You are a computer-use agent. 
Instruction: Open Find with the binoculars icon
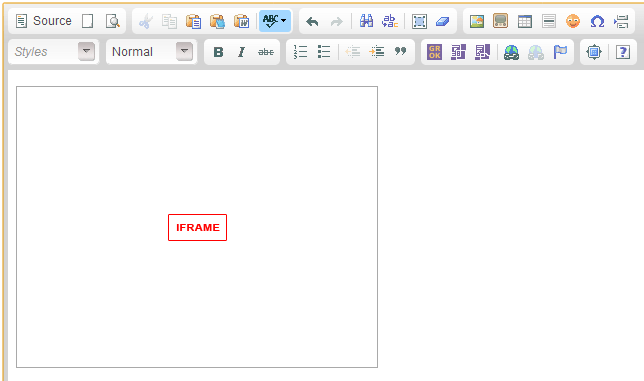pos(366,21)
